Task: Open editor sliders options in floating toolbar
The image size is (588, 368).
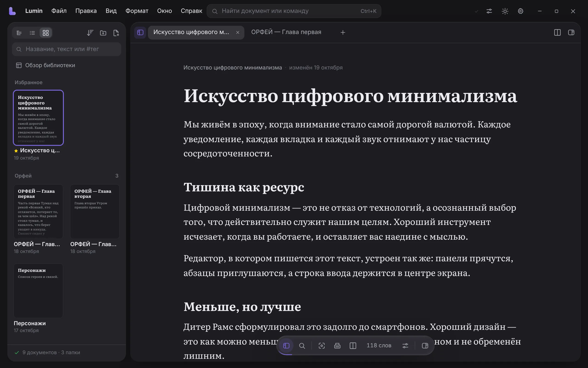Action: tap(405, 346)
